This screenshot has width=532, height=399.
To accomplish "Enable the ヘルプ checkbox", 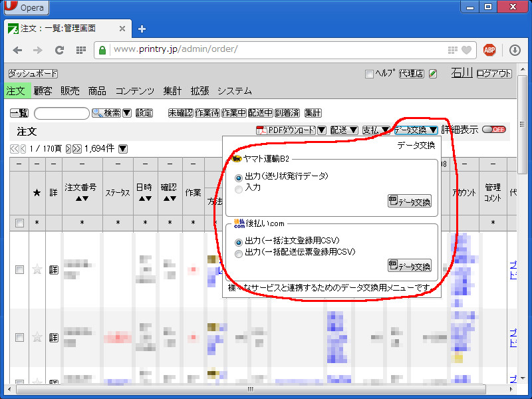I will [x=369, y=74].
